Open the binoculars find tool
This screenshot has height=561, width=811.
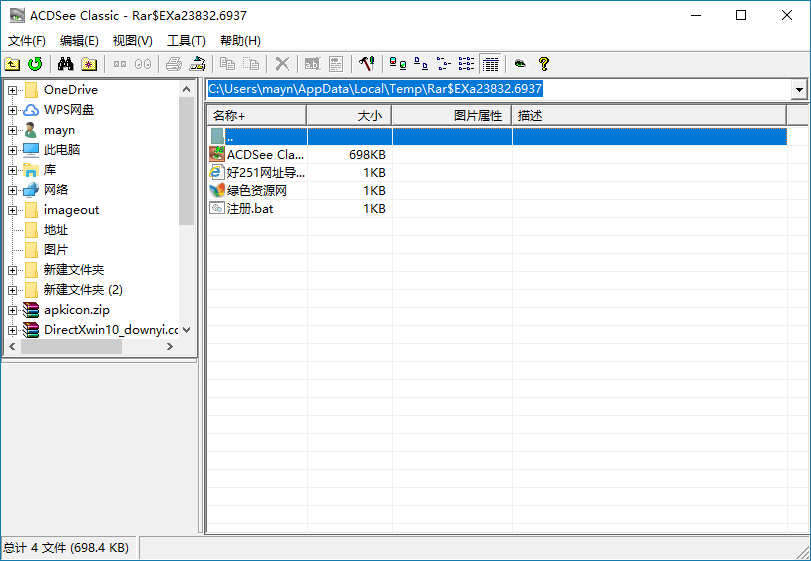tap(66, 64)
